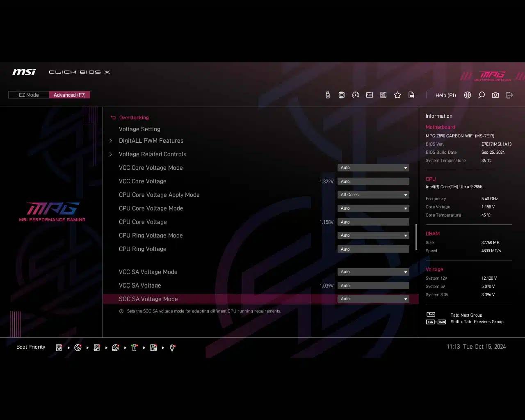The image size is (525, 420).
Task: Expand DigitALL PWM Features
Action: pos(151,141)
